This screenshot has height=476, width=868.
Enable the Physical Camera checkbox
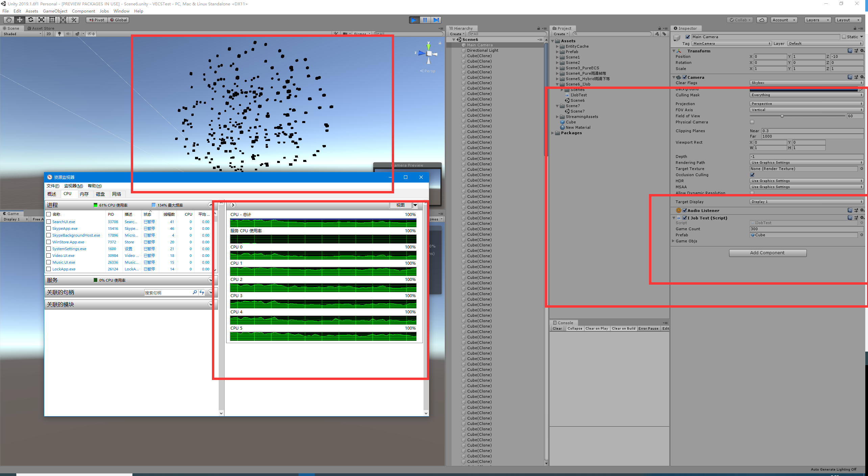752,122
